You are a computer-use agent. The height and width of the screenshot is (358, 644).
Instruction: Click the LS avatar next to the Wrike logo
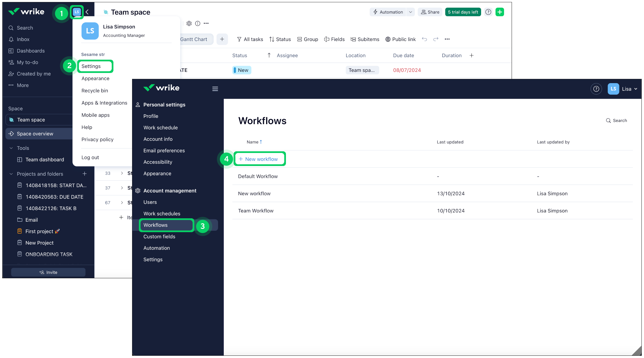pyautogui.click(x=76, y=12)
